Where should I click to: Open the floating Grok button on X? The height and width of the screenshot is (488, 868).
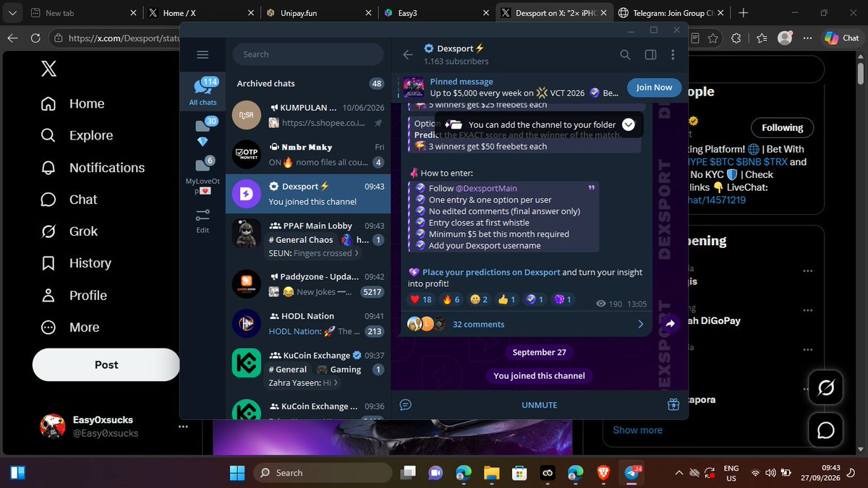pos(826,388)
